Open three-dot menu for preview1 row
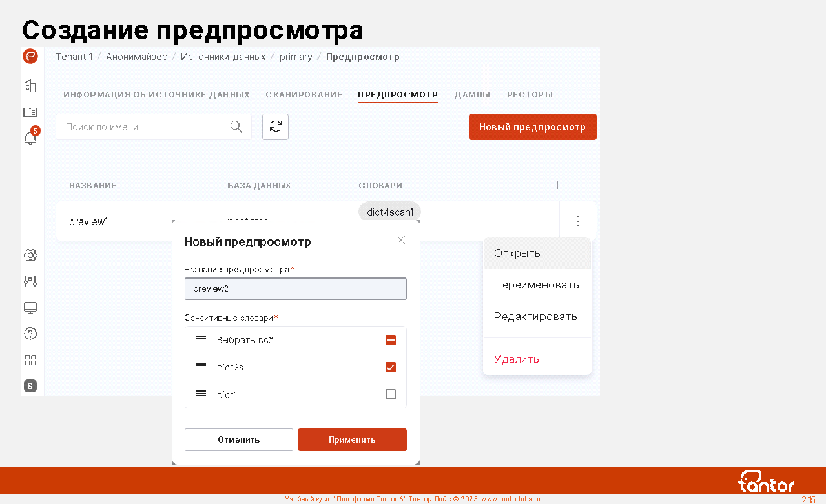The image size is (826, 504). (x=578, y=221)
